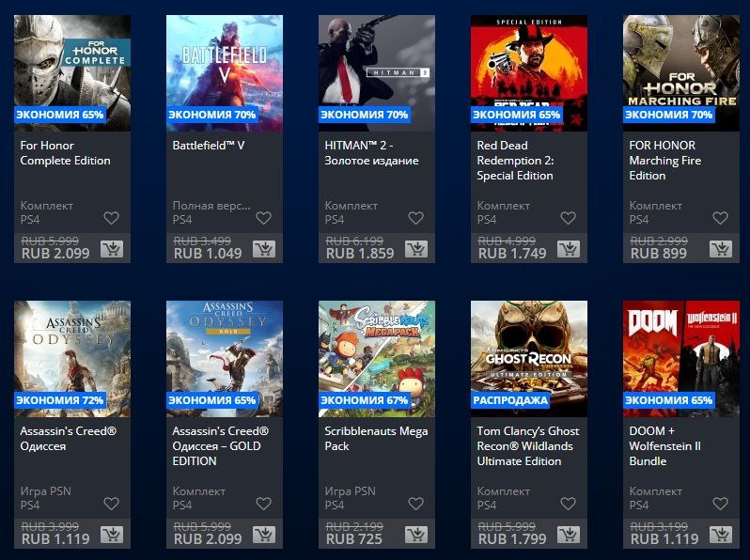Add For Honor Complete Edition to cart

[x=112, y=249]
